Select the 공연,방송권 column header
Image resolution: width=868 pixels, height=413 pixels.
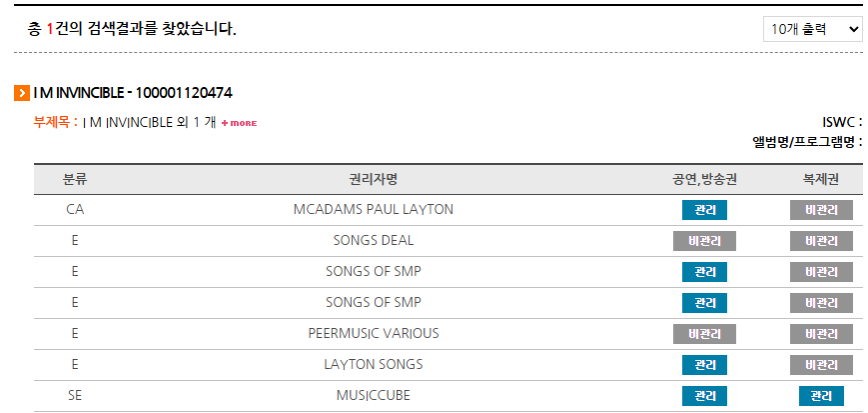click(704, 180)
